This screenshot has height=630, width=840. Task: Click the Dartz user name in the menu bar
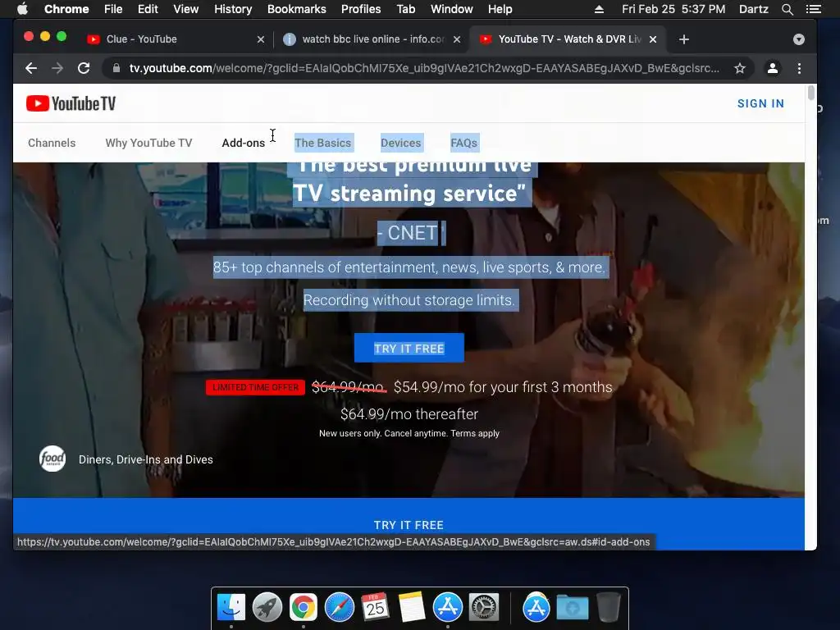(753, 9)
